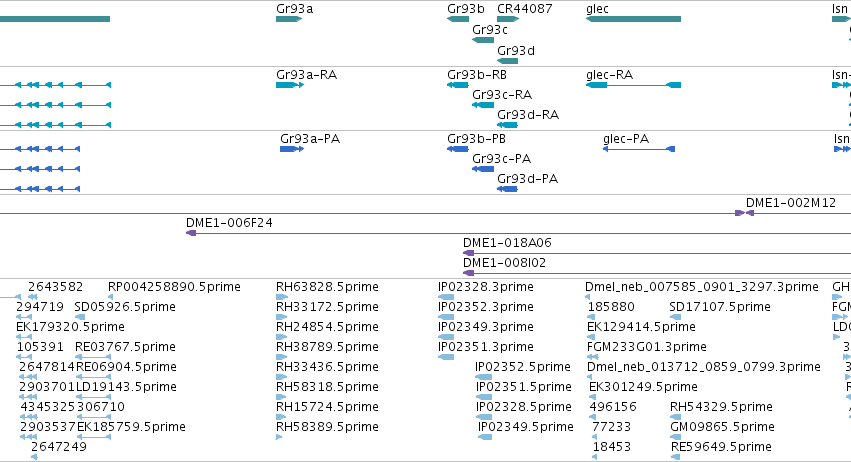The width and height of the screenshot is (851, 462).
Task: Click the Gr93c gene label
Action: coord(490,30)
